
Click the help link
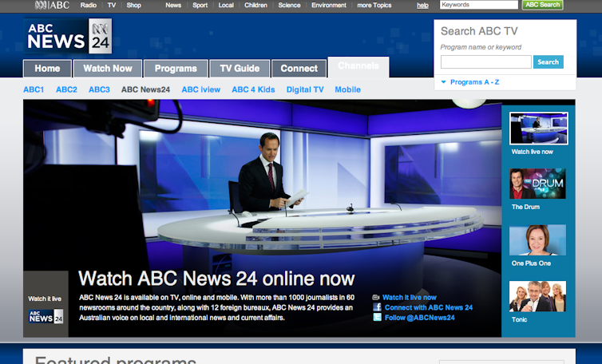422,6
